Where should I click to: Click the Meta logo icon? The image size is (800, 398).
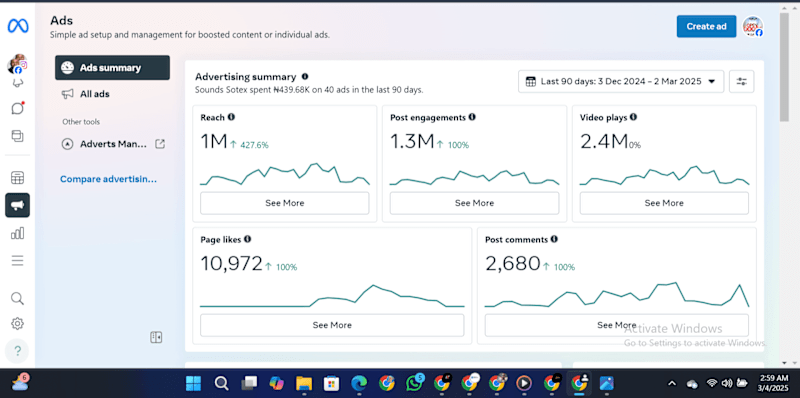coord(18,26)
